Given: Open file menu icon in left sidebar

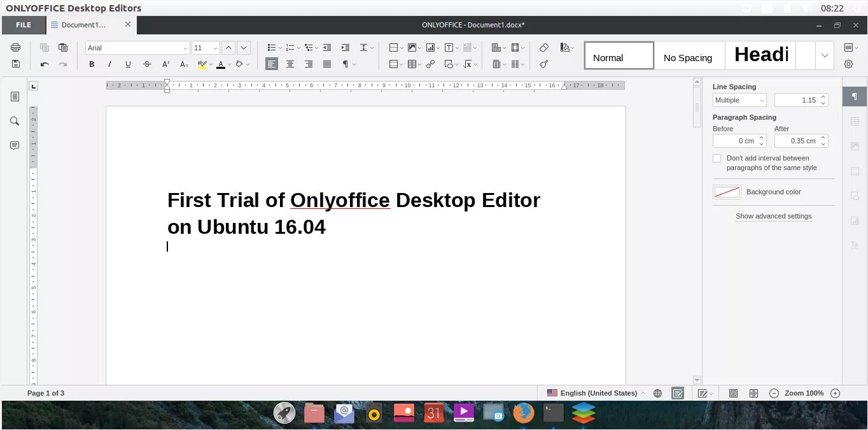Looking at the screenshot, I should [15, 96].
